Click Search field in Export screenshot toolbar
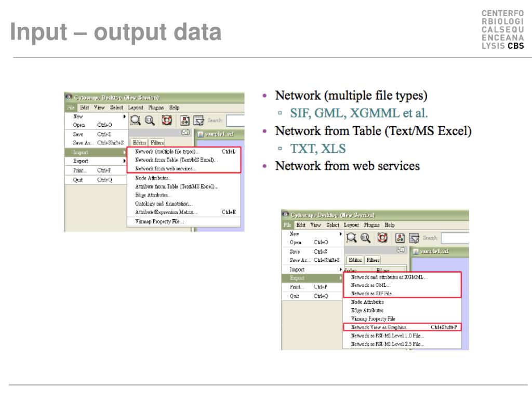 [455, 238]
